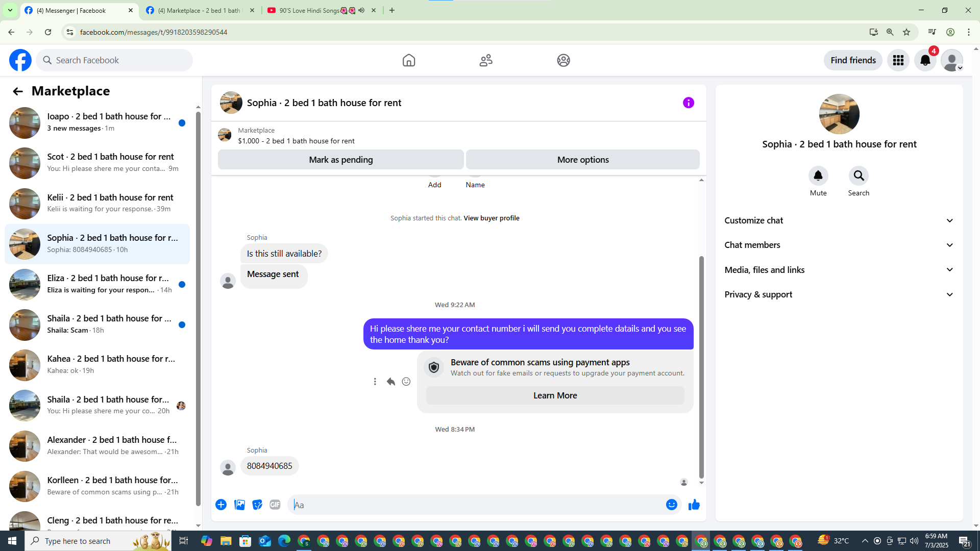Click the Mark as pending button
980x551 pixels.
340,160
